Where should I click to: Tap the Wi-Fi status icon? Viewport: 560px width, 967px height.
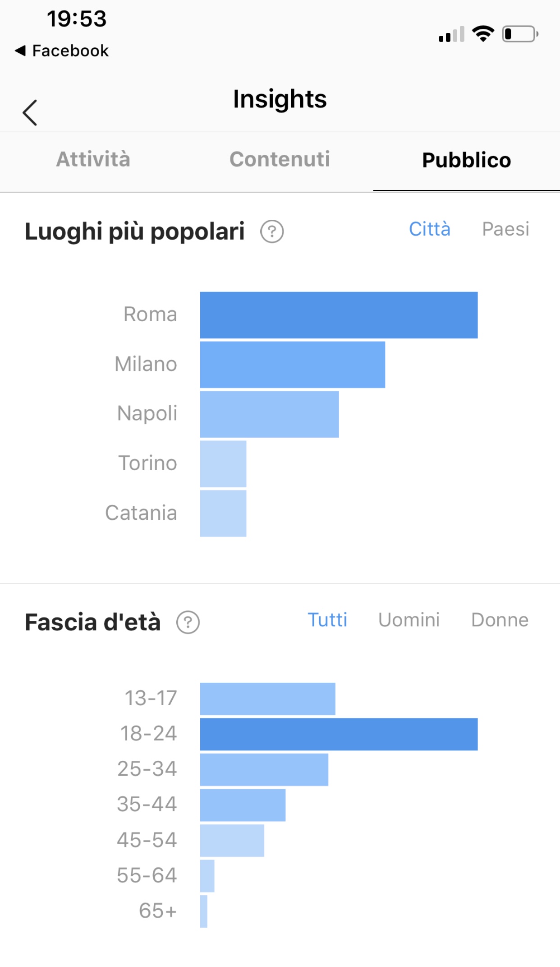coord(483,34)
